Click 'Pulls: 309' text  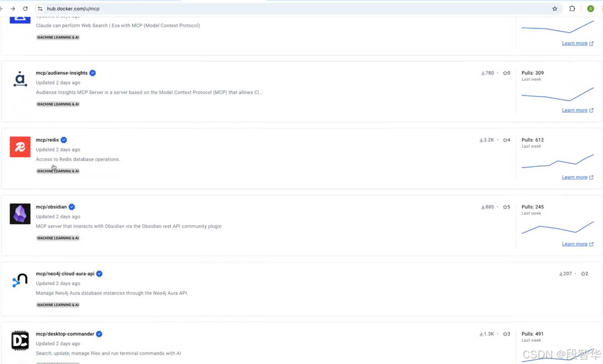click(533, 73)
